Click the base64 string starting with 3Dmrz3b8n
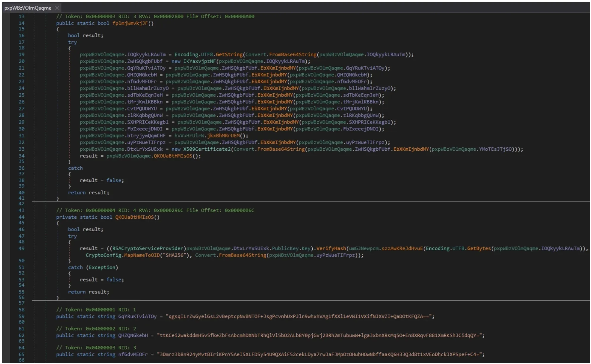591x364 pixels. (x=319, y=355)
